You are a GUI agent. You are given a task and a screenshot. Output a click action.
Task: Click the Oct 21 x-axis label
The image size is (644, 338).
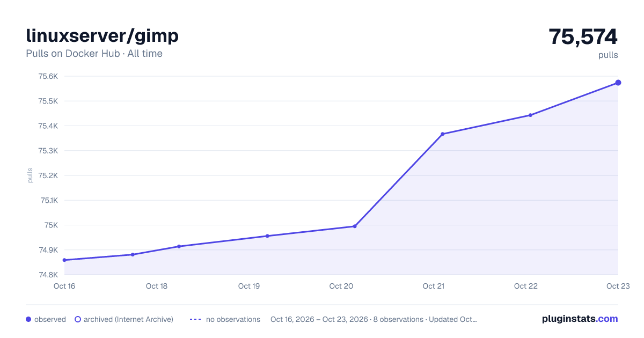click(x=434, y=286)
